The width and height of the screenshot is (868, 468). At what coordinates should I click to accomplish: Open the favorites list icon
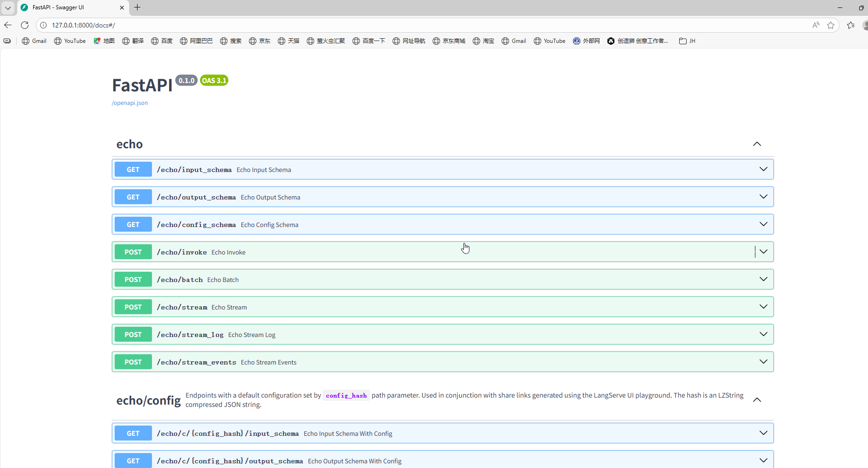(851, 25)
